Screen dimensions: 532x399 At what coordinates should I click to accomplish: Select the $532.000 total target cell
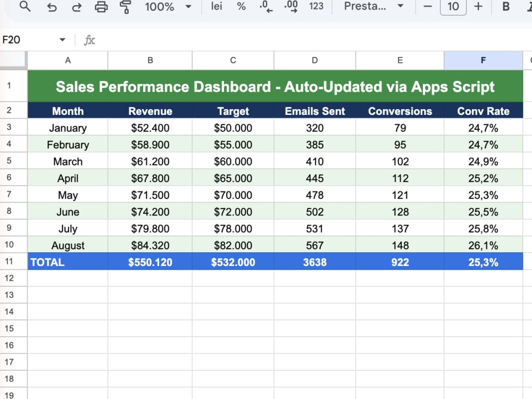pos(233,262)
